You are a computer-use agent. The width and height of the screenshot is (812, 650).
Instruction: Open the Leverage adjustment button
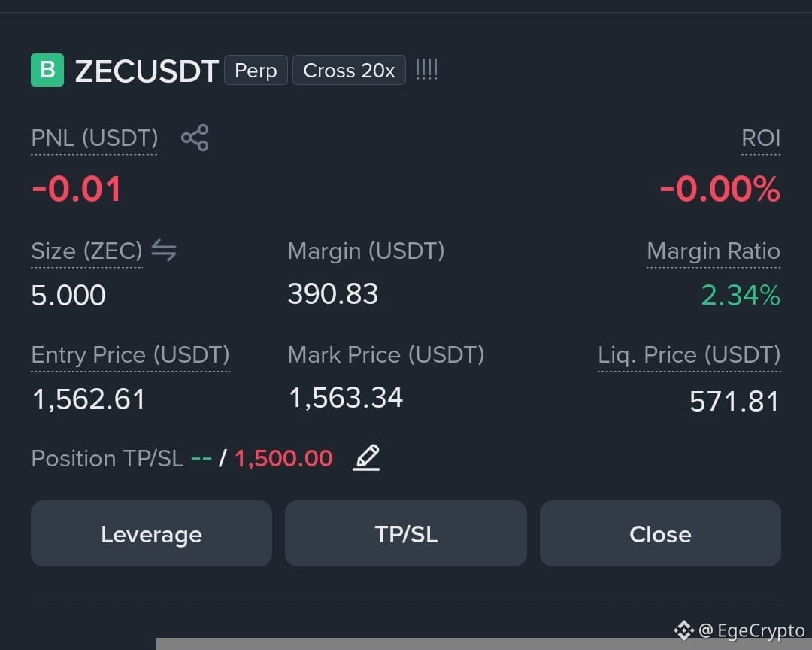pyautogui.click(x=151, y=533)
